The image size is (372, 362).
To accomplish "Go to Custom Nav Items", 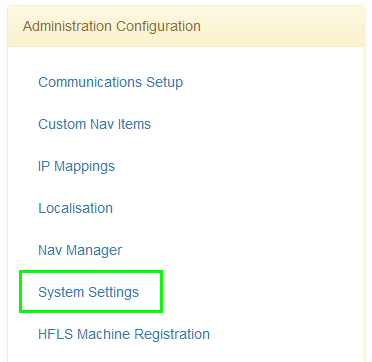I will pos(94,124).
